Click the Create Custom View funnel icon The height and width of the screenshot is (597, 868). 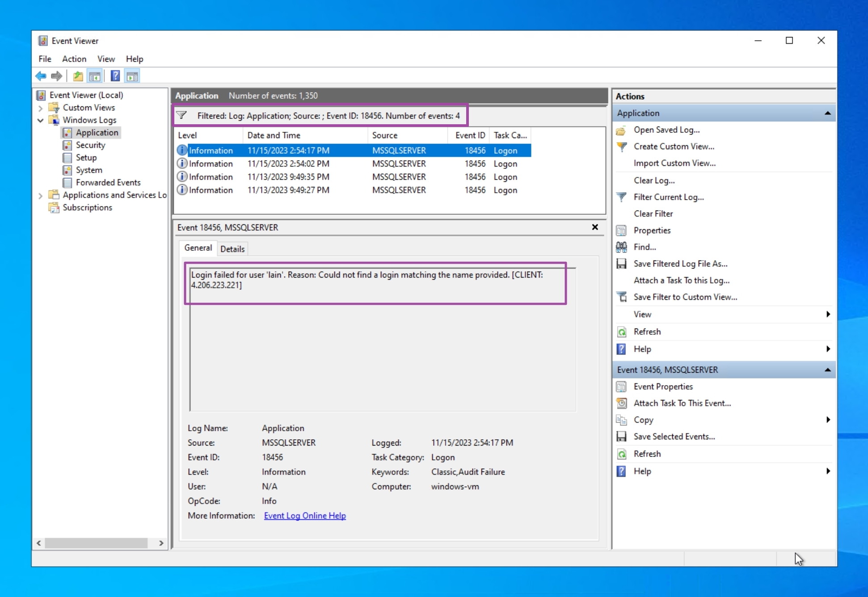click(621, 147)
